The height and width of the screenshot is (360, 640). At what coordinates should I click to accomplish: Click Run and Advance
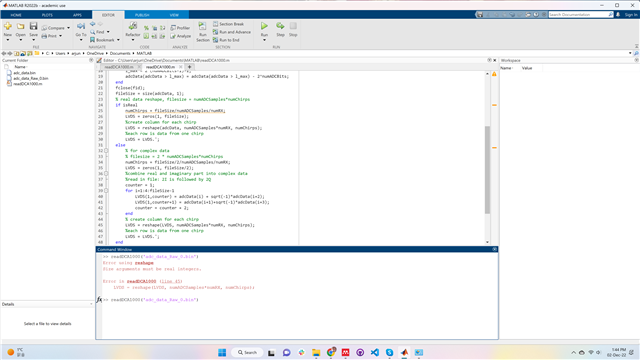pos(231,32)
